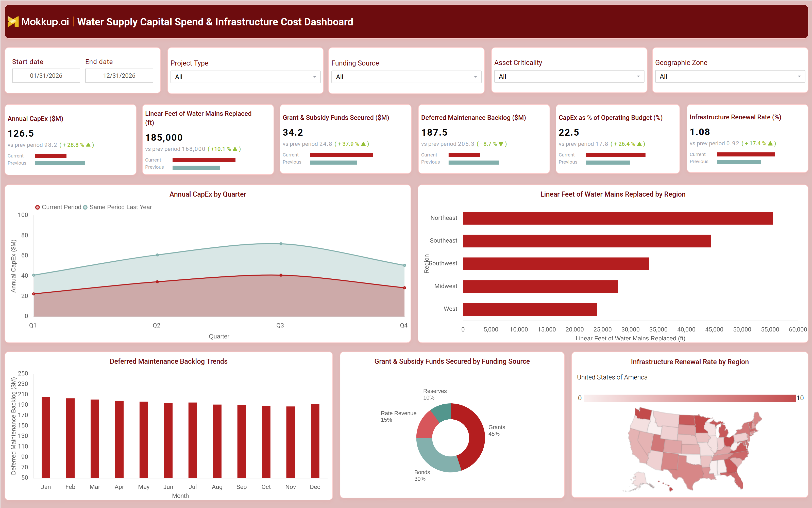Click the Q1 Current Period data point
The height and width of the screenshot is (508, 812).
click(x=33, y=294)
